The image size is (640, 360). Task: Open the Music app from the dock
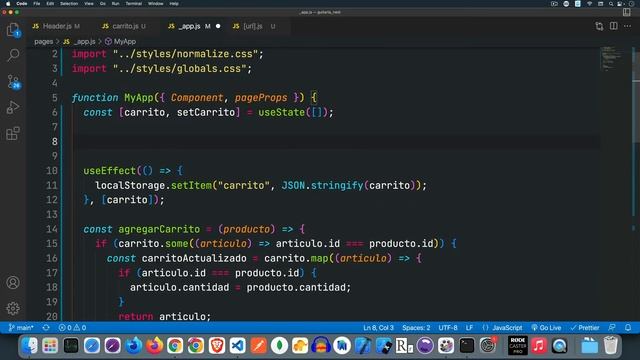click(x=539, y=346)
